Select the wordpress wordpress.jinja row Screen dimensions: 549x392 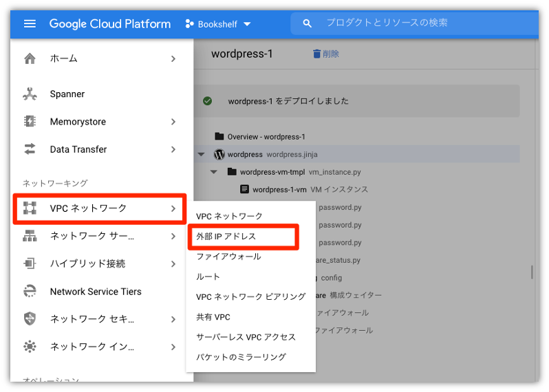tap(357, 154)
